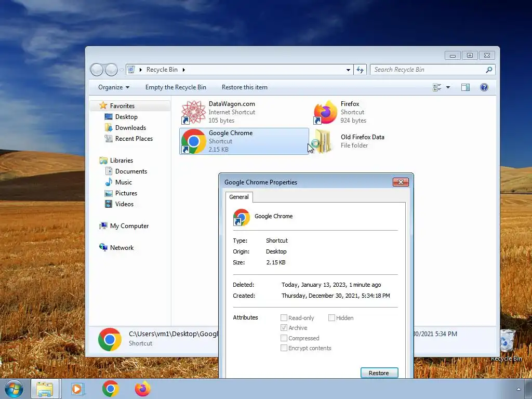Open the Start menu orb

pos(14,389)
